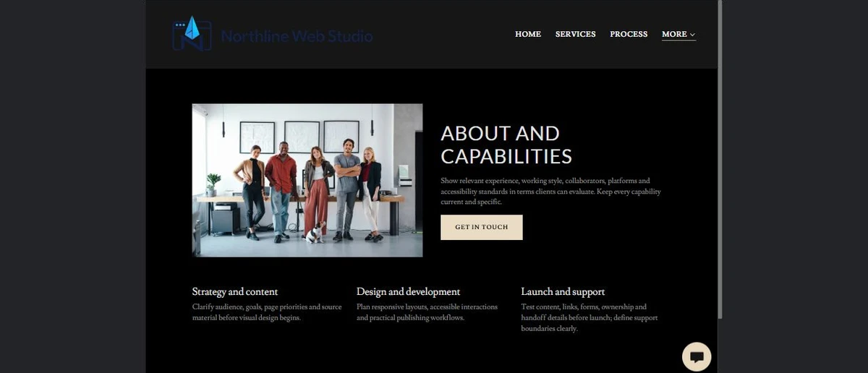Click the chevron arrow beside MORE
The height and width of the screenshot is (373, 868).
[x=692, y=35]
